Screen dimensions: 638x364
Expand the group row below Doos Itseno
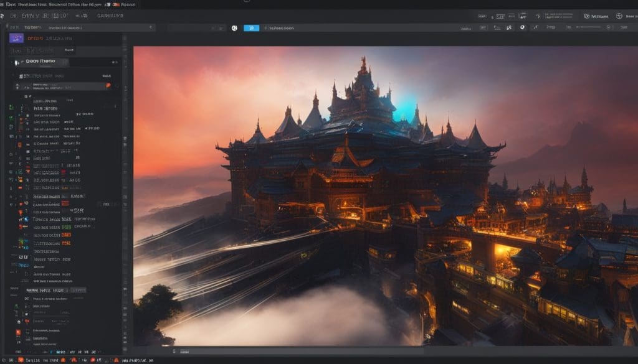click(x=21, y=76)
